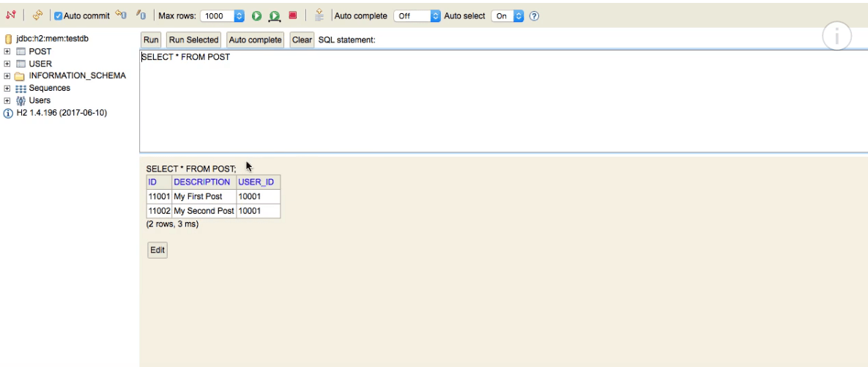Click the Commit icon

pyautogui.click(x=141, y=15)
